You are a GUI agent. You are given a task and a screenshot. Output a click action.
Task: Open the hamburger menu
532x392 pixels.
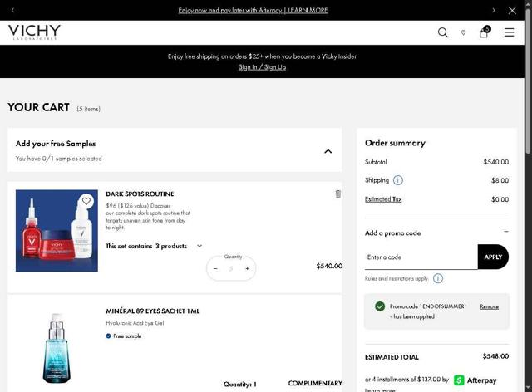point(509,32)
